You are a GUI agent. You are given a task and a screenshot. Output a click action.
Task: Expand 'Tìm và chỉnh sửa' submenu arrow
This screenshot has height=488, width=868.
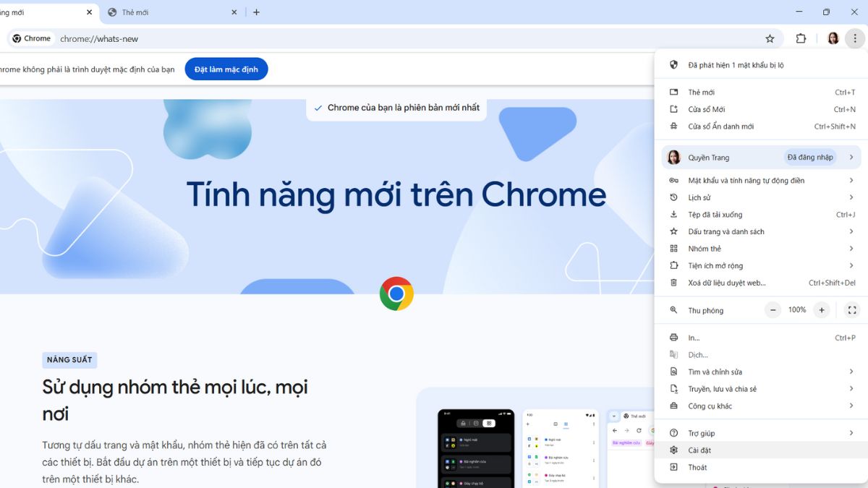(x=851, y=372)
